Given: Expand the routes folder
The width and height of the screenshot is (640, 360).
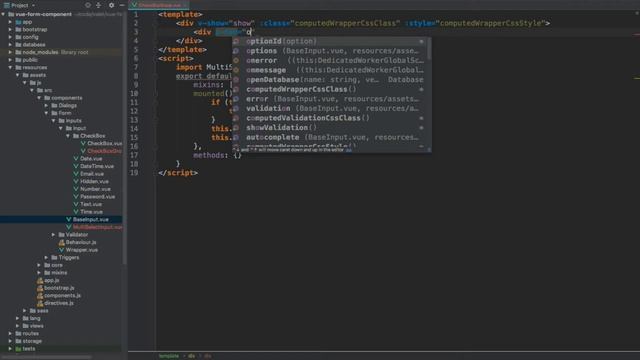Looking at the screenshot, I should click(x=11, y=333).
